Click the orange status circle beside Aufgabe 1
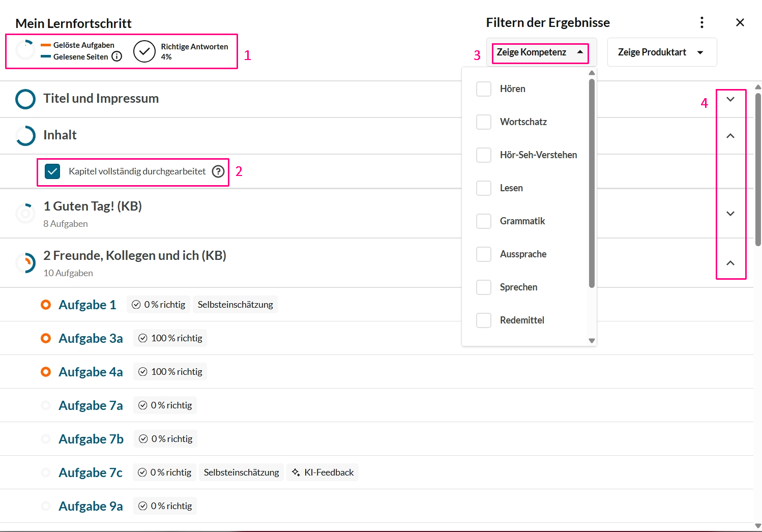Viewport: 762px width, 532px height. click(x=46, y=305)
